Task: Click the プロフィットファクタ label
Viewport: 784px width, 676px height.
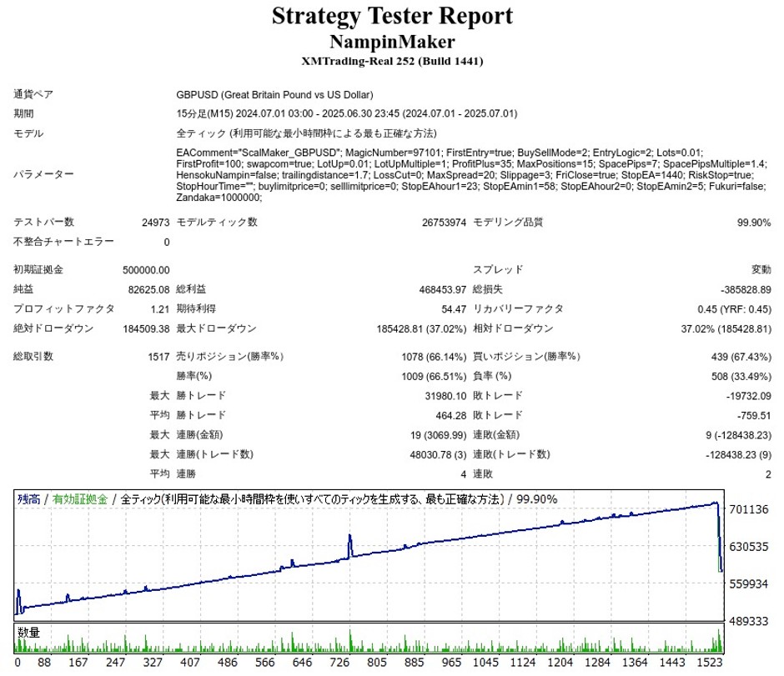Action: 63,308
